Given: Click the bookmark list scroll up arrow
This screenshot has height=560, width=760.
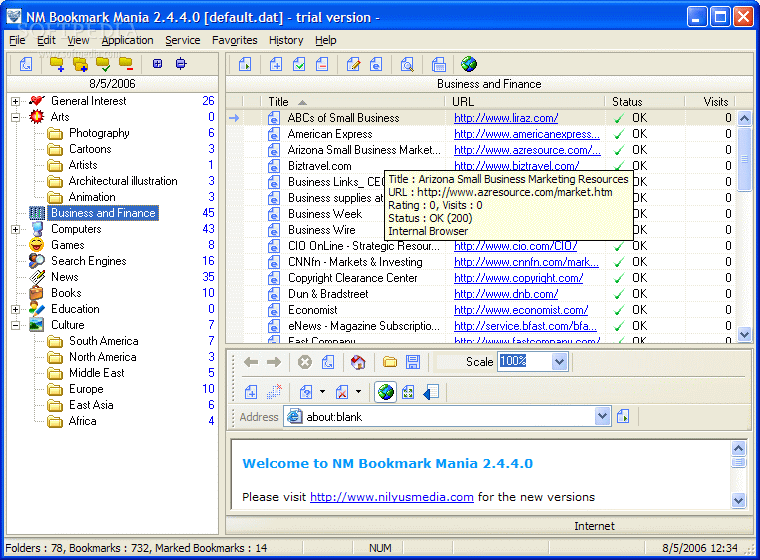Looking at the screenshot, I should coord(744,118).
